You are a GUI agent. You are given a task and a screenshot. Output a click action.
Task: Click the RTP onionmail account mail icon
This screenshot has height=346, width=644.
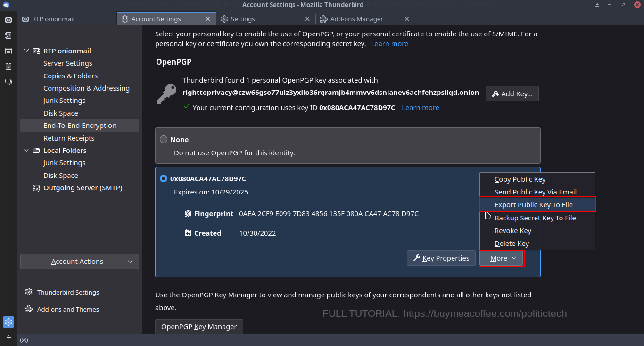[x=36, y=51]
